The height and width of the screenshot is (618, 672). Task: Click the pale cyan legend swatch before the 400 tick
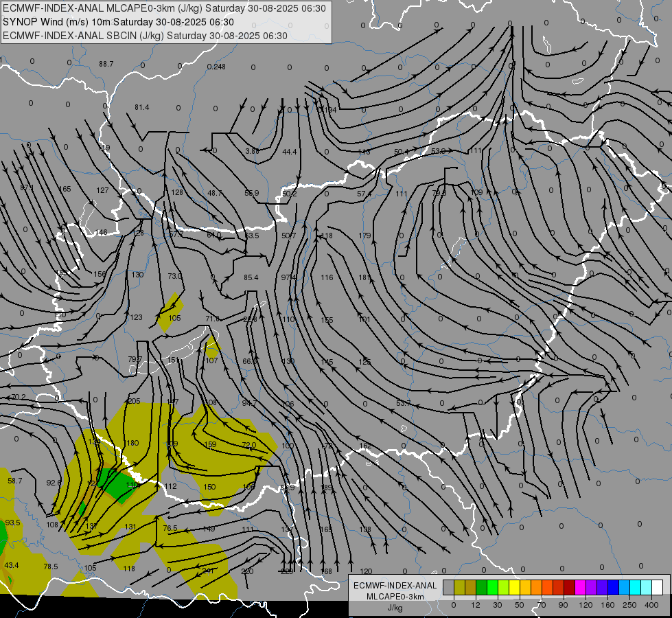pos(647,588)
